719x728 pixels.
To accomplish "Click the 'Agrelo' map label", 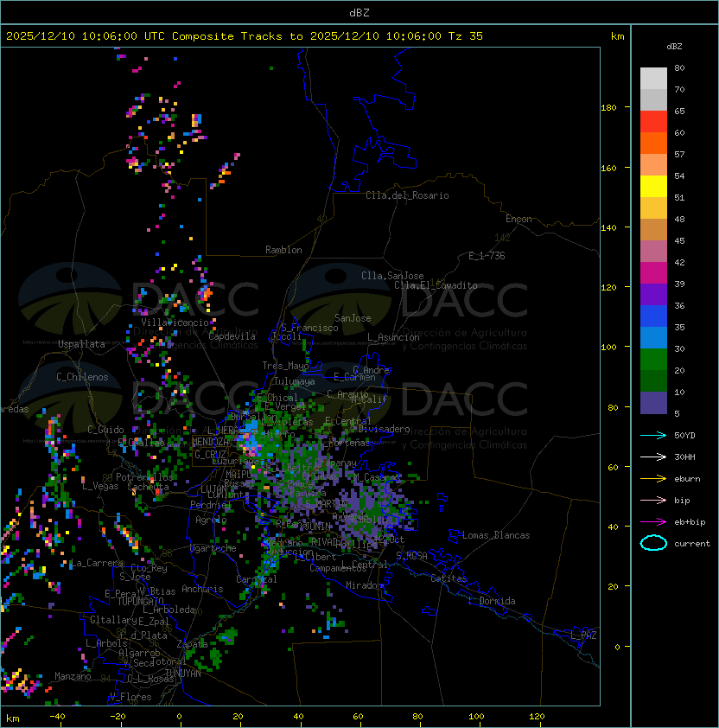I will coord(211,520).
